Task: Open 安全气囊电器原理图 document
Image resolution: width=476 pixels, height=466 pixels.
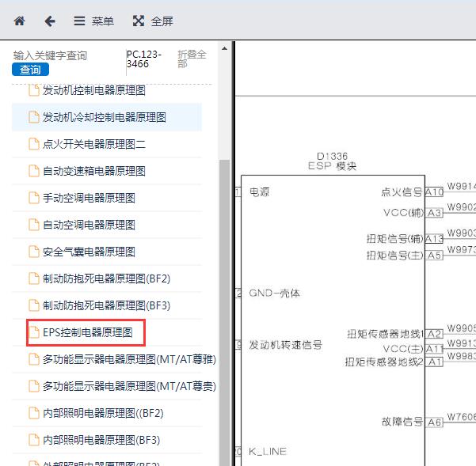Action: point(89,252)
